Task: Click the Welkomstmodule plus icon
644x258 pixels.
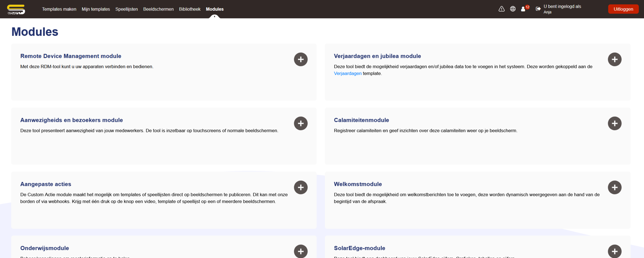Action: pyautogui.click(x=614, y=187)
